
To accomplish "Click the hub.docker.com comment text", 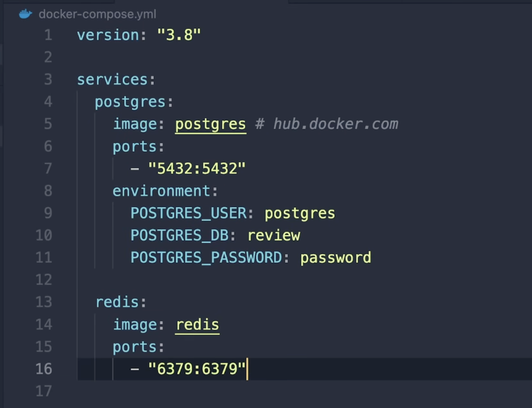I will click(335, 124).
